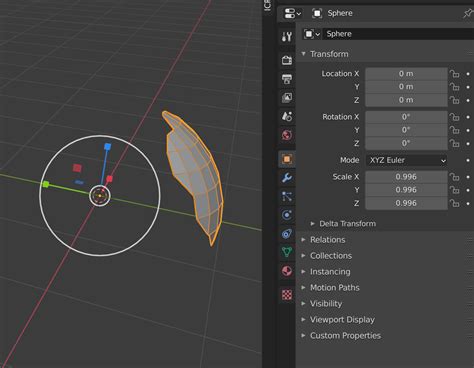Lock Scale Y with padlock
The width and height of the screenshot is (474, 368).
(x=454, y=190)
